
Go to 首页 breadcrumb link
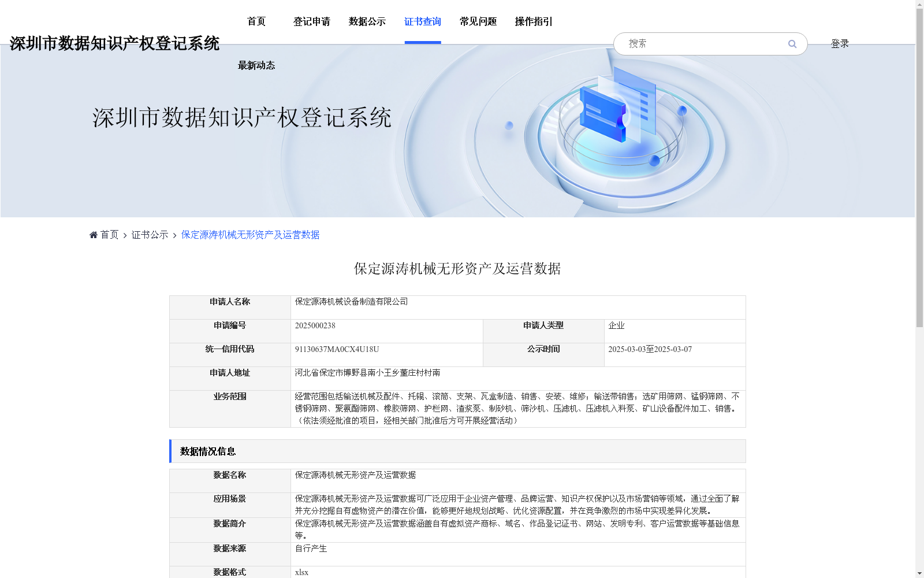pyautogui.click(x=109, y=235)
